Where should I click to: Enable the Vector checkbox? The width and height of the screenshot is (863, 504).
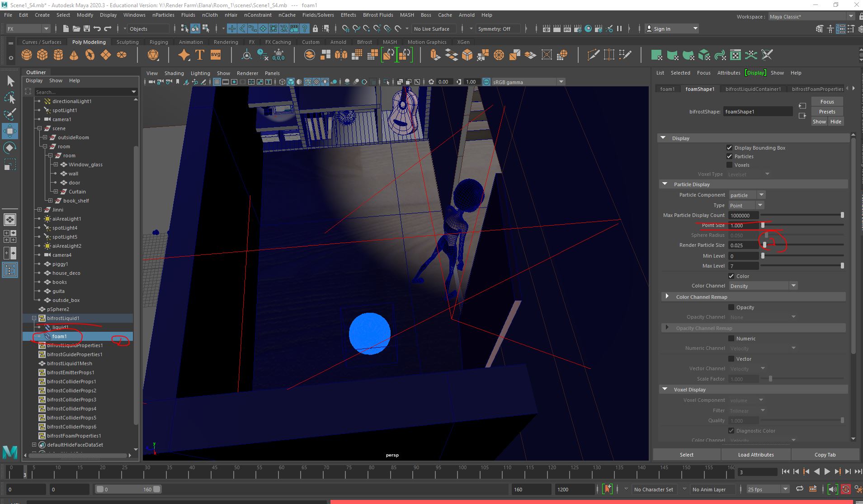731,359
